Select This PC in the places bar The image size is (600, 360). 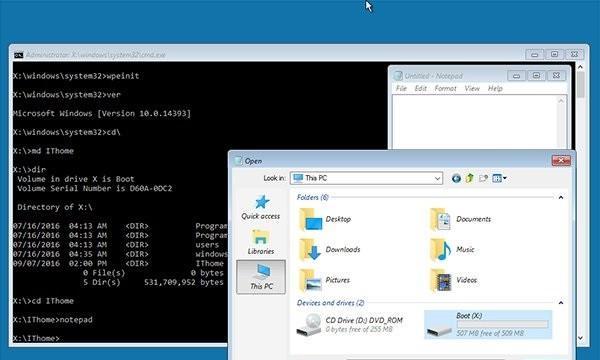coord(261,277)
